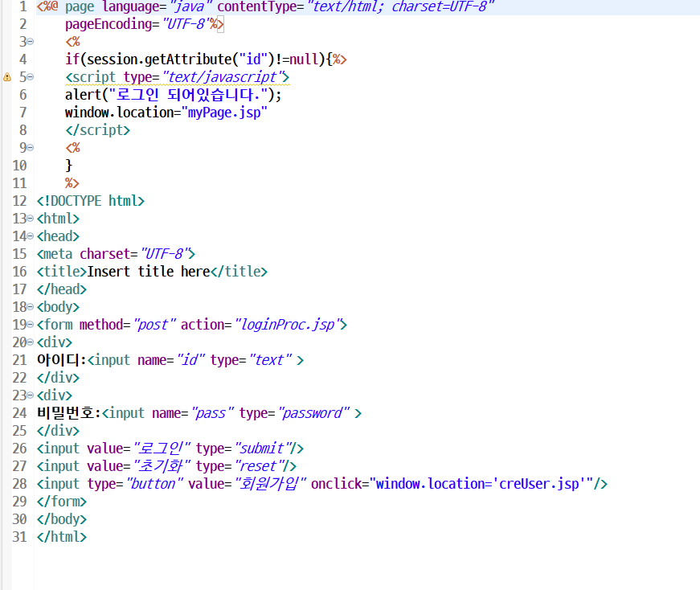Viewport: 700px width, 590px height.
Task: Collapse the fold toggle at line 3
Action: [30, 42]
